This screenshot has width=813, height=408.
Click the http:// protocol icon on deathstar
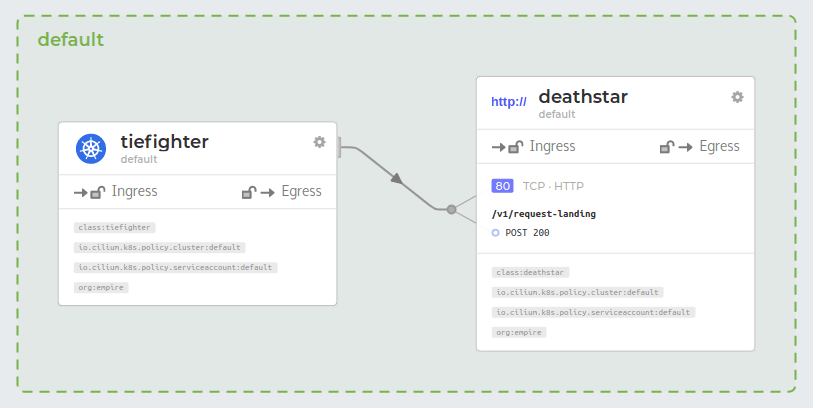click(509, 102)
